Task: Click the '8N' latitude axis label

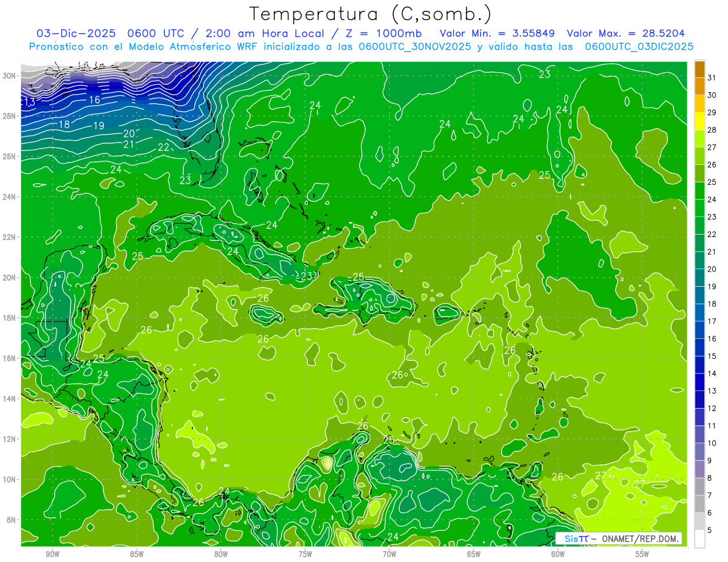Action: [12, 520]
